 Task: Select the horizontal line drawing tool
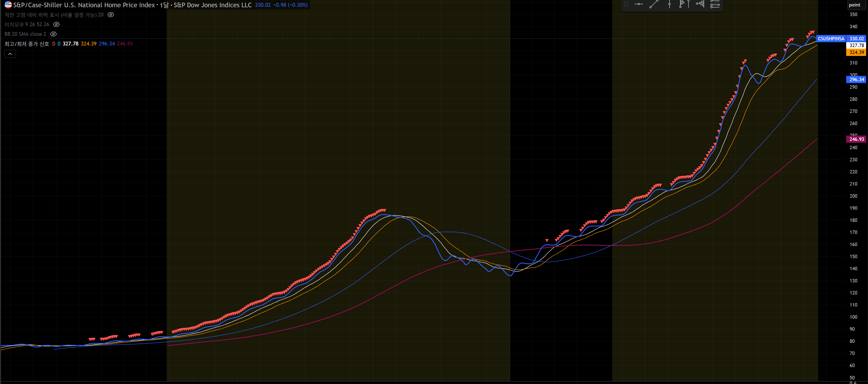[639, 4]
